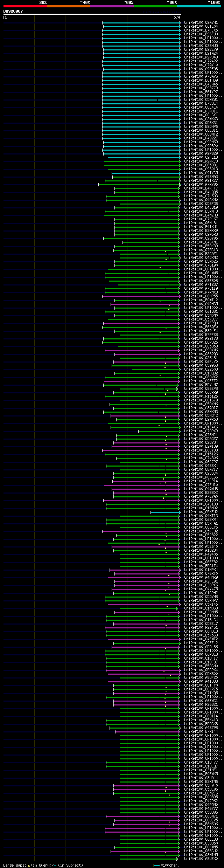Select hit label UniRef100_B7FJX5
This screenshot has height=868, width=224.
[x=201, y=30]
